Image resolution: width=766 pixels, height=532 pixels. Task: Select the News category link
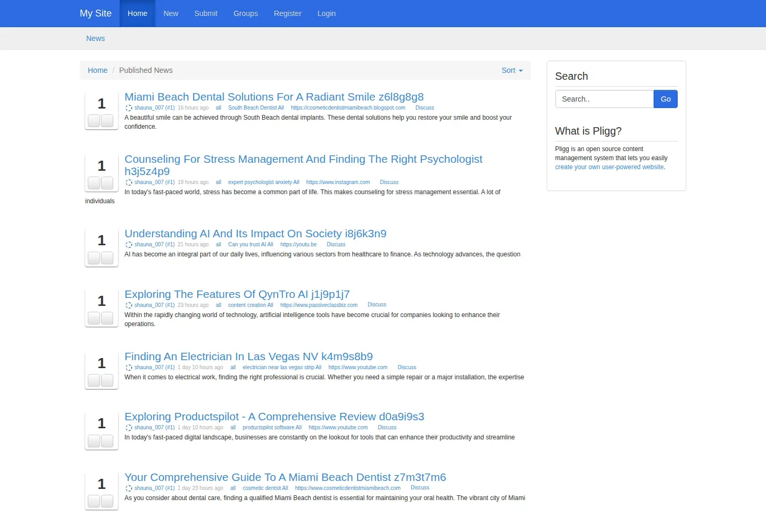(x=96, y=38)
